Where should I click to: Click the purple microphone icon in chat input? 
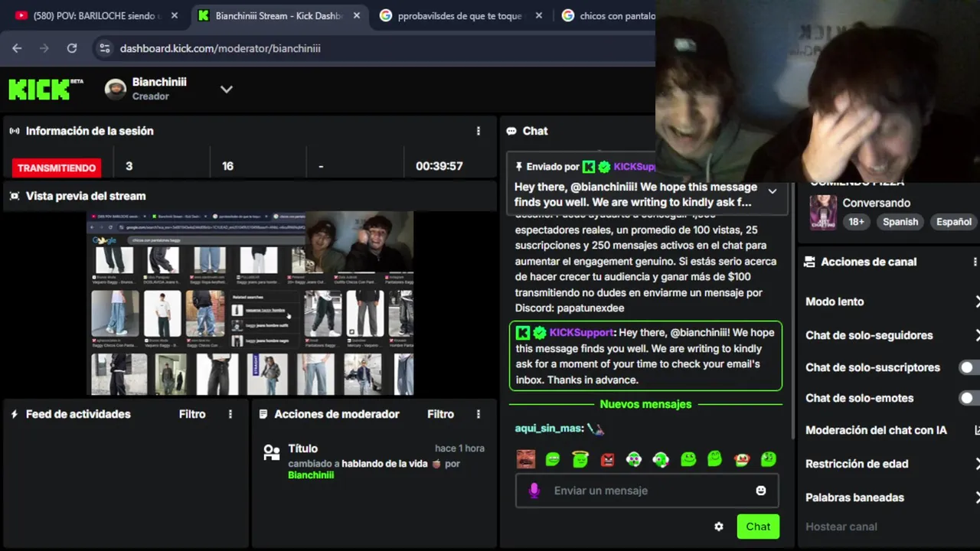[x=534, y=491]
